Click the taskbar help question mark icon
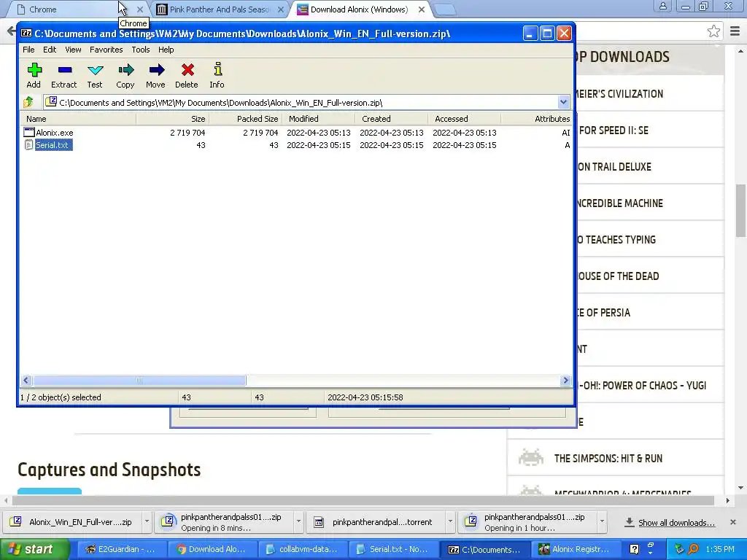 click(634, 549)
